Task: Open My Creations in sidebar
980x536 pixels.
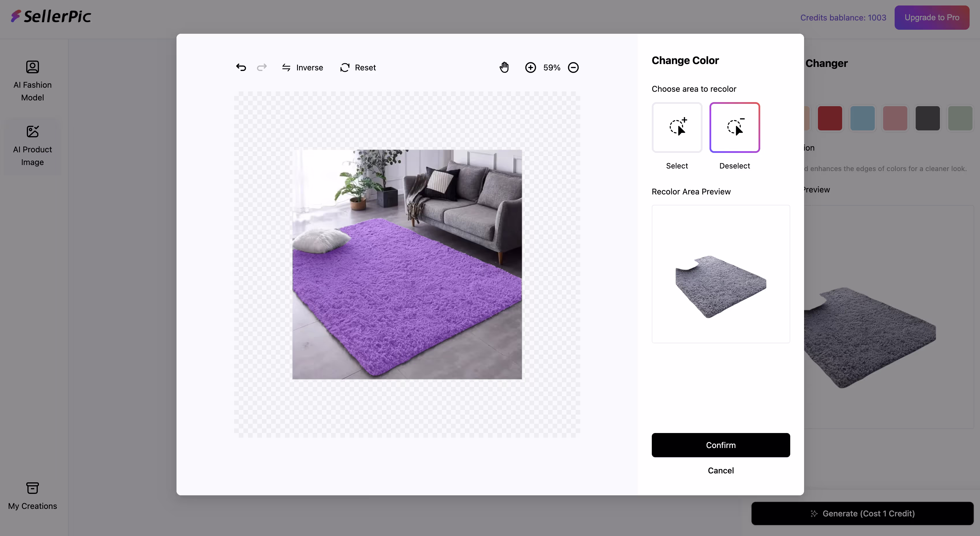Action: pyautogui.click(x=32, y=496)
